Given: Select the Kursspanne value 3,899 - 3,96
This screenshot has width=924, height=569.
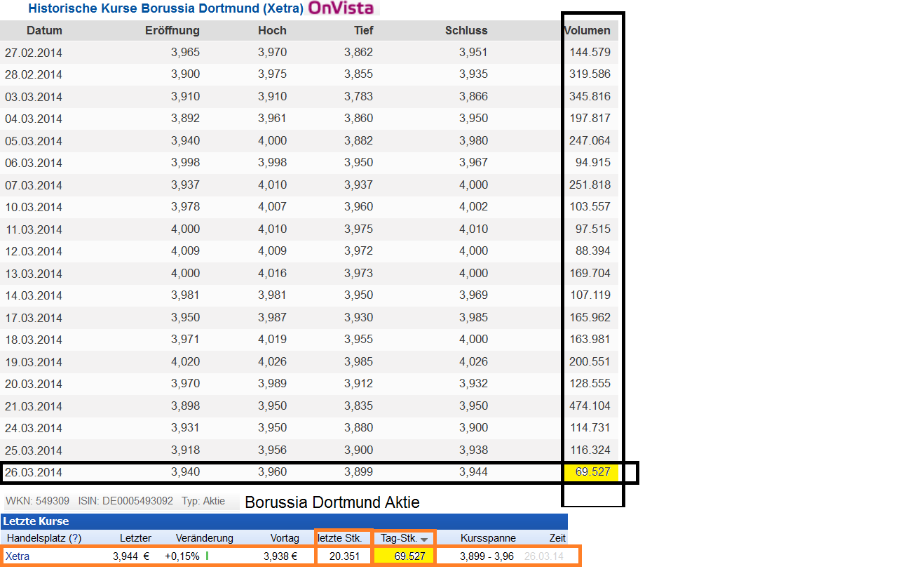Looking at the screenshot, I should pos(488,556).
